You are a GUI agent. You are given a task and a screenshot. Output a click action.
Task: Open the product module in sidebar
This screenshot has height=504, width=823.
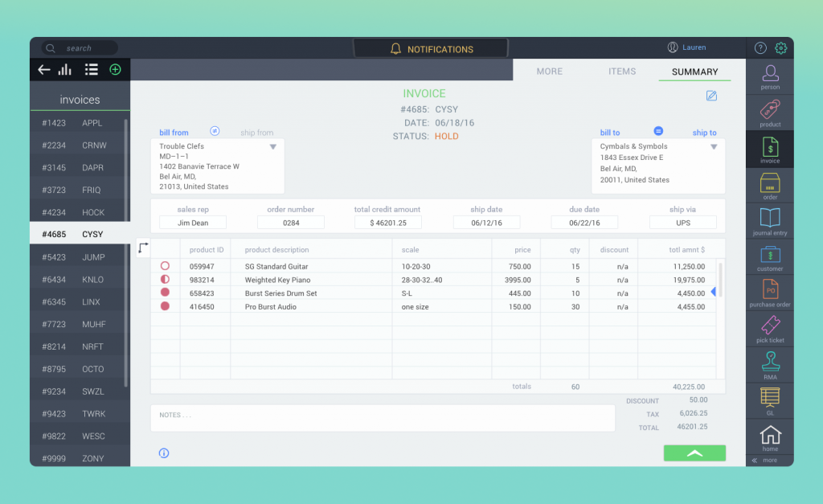[x=770, y=113]
